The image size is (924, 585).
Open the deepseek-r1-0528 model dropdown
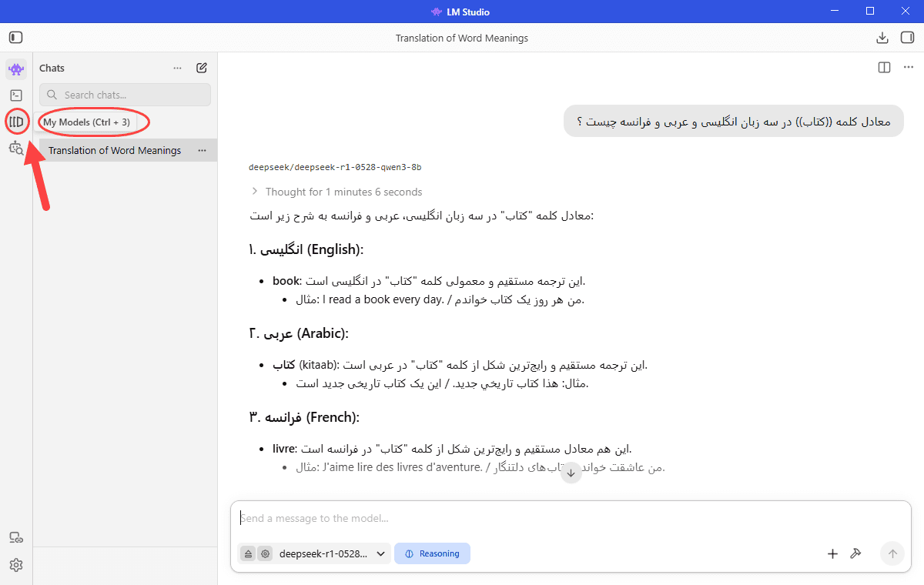[333, 553]
